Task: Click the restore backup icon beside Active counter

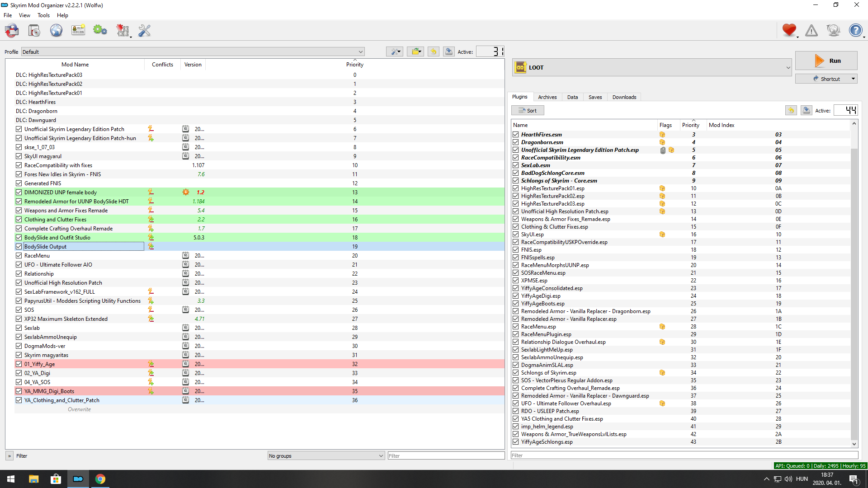Action: 433,52
